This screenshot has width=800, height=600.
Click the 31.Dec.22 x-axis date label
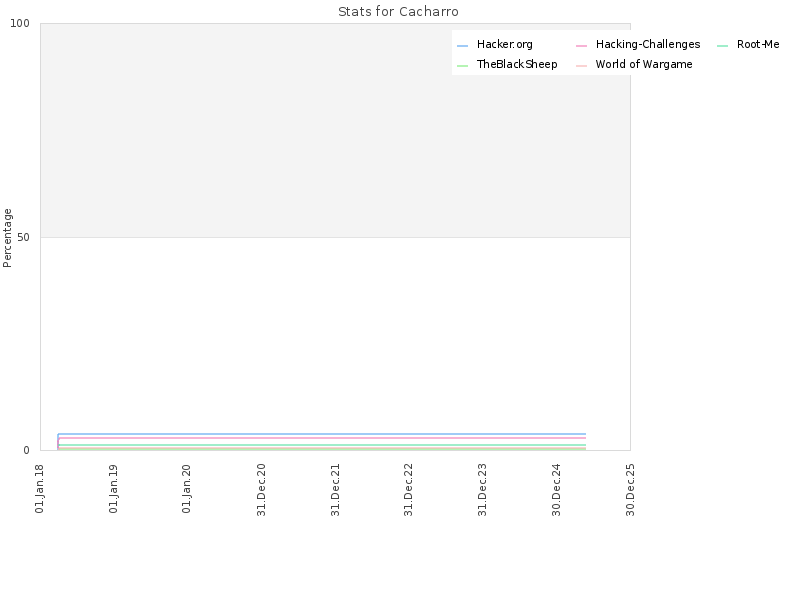408,490
